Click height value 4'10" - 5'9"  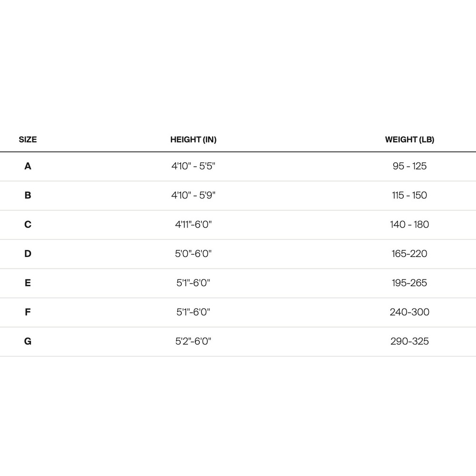pos(193,195)
